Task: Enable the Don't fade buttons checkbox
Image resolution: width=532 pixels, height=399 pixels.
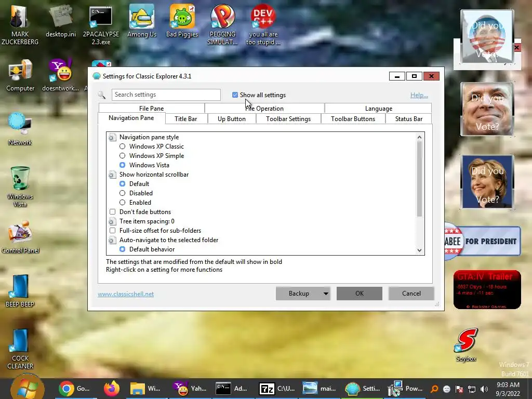Action: (x=113, y=212)
